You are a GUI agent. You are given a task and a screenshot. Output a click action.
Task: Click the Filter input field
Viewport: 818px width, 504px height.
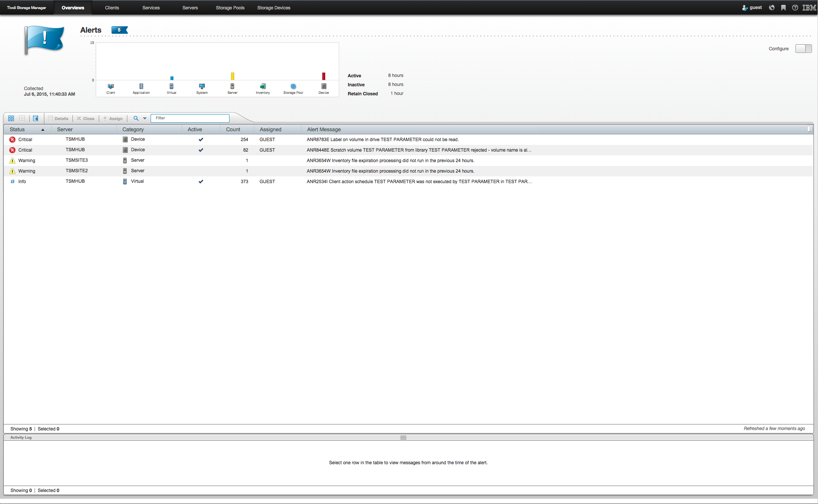(190, 118)
